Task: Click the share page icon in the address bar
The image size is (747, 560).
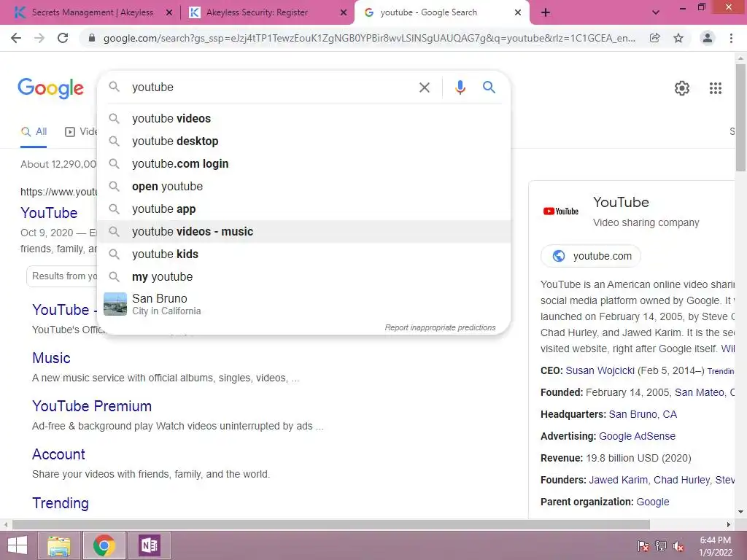Action: [x=655, y=38]
